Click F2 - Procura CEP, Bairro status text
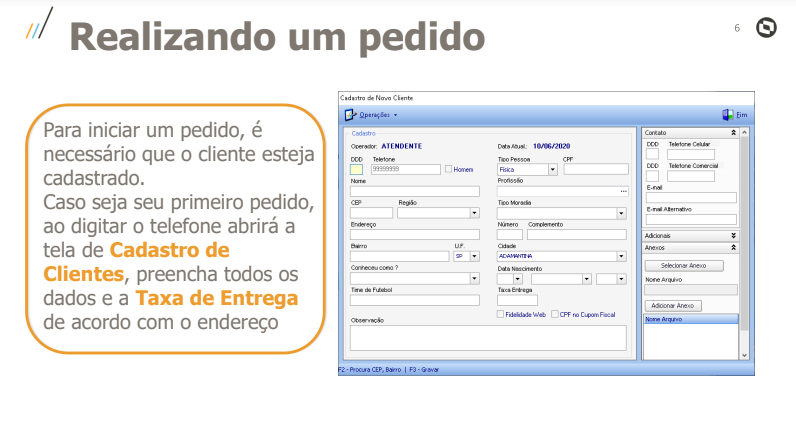This screenshot has width=796, height=445. 371,370
